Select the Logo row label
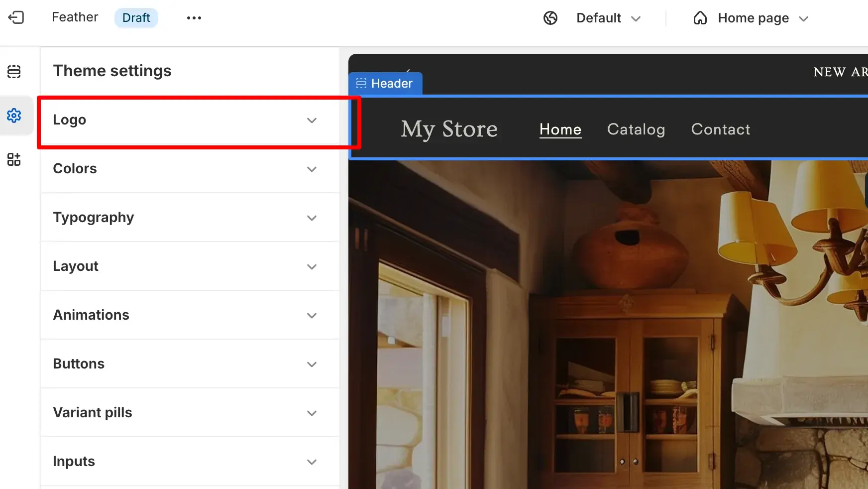This screenshot has width=868, height=489. (x=69, y=120)
